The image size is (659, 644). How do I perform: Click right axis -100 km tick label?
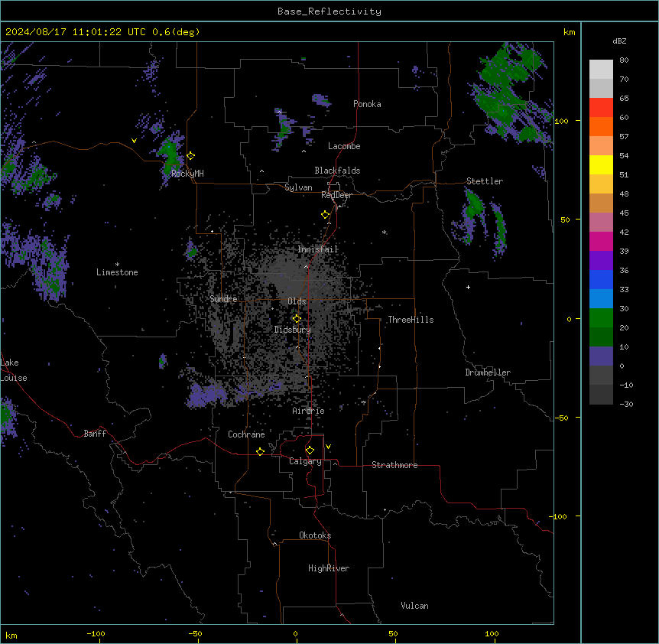point(559,516)
